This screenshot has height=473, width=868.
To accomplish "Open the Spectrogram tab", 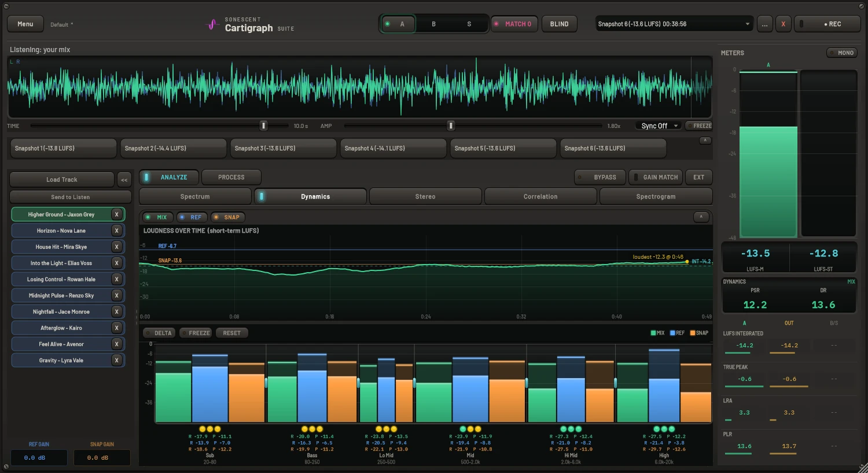I will [656, 196].
